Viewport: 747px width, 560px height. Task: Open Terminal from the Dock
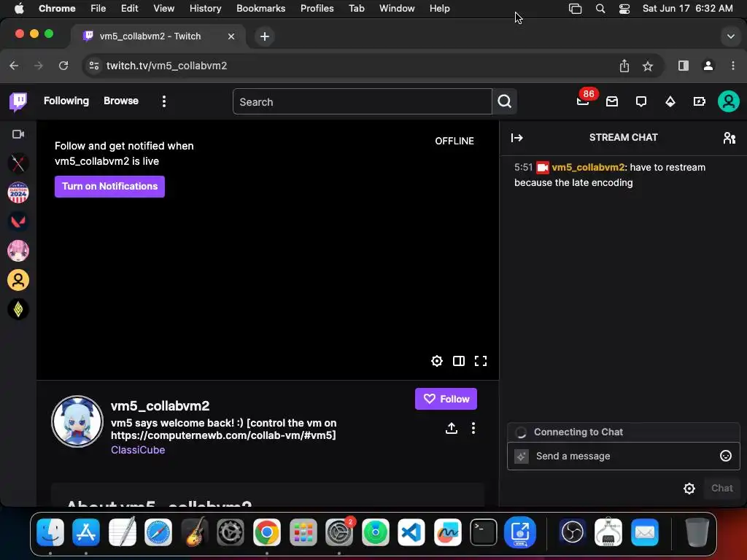click(484, 532)
